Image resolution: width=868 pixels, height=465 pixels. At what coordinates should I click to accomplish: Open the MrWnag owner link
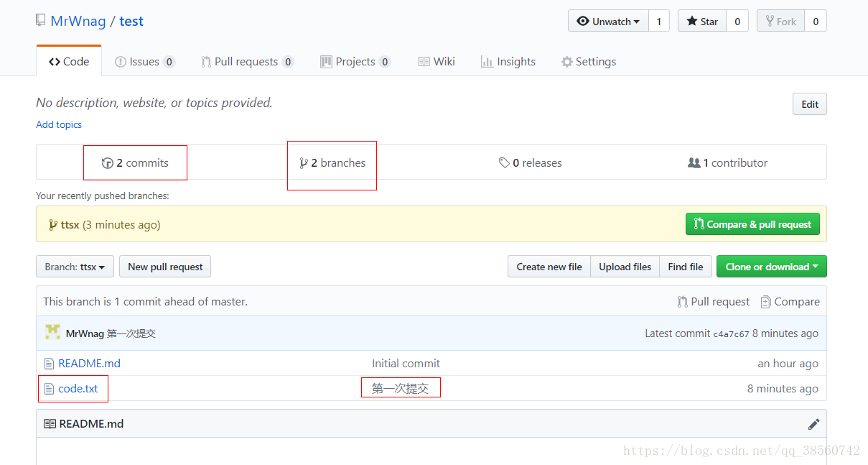pyautogui.click(x=78, y=21)
